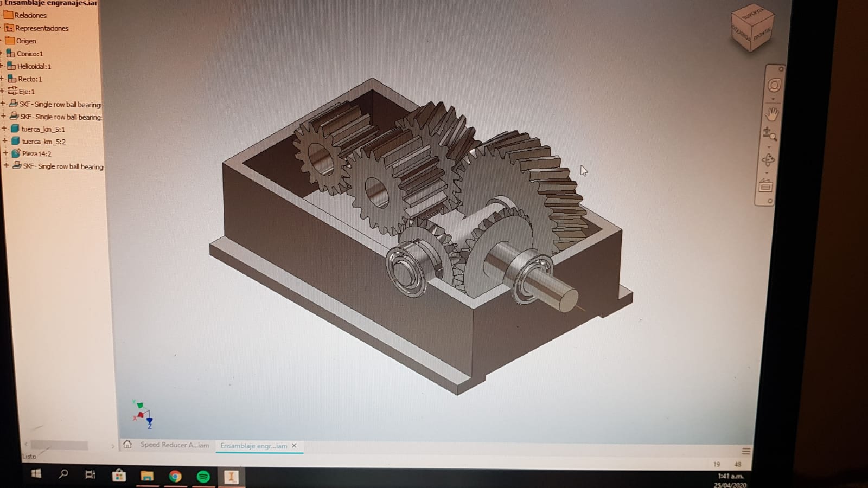The image size is (868, 488).
Task: Open File Explorer from the taskbar
Action: [x=146, y=476]
